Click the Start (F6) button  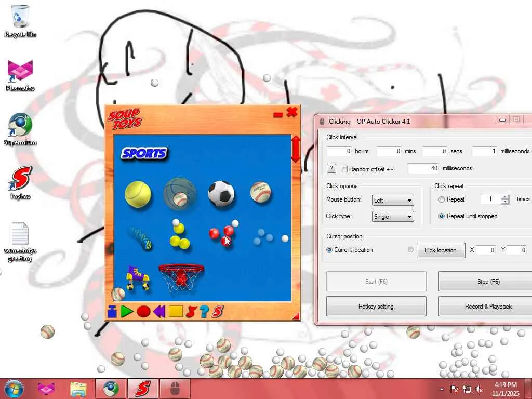pyautogui.click(x=376, y=281)
